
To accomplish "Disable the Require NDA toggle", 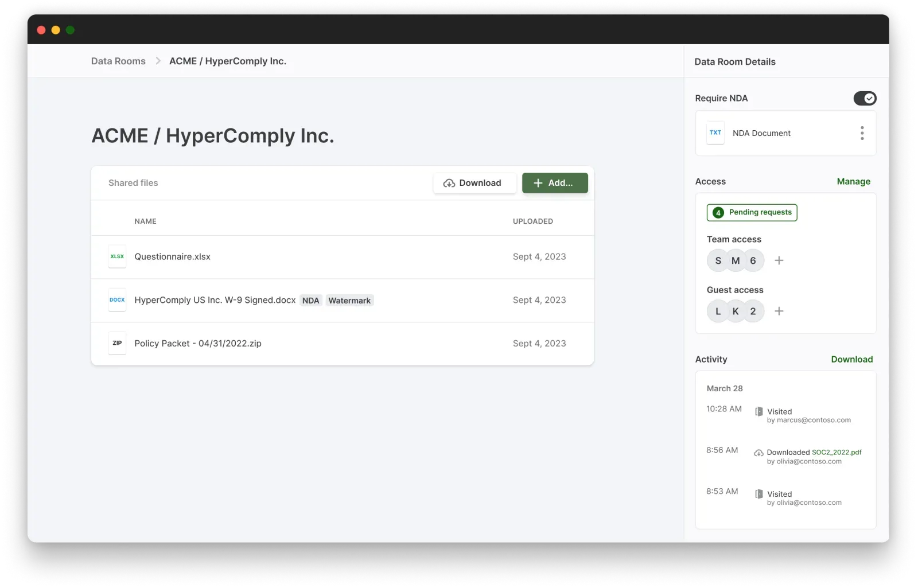I will pyautogui.click(x=865, y=98).
